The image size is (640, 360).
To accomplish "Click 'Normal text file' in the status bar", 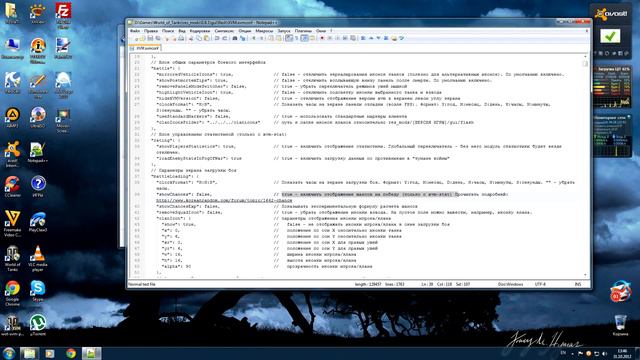I will pyautogui.click(x=142, y=284).
